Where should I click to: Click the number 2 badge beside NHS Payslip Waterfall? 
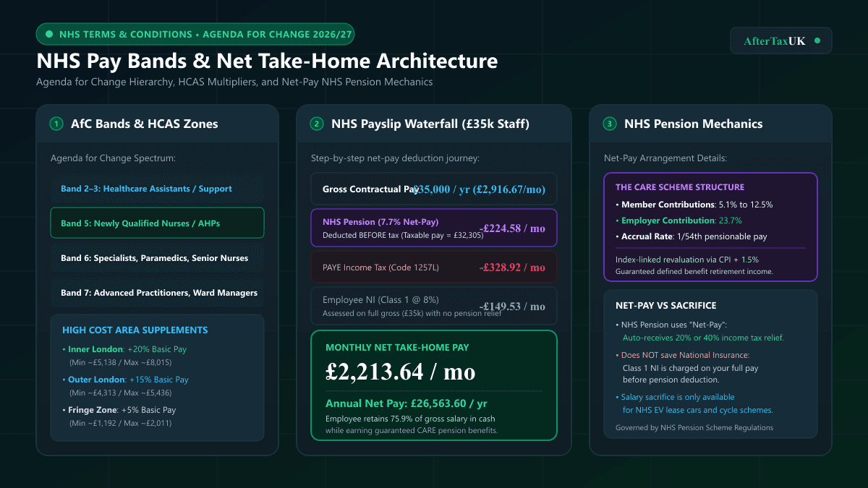(317, 124)
